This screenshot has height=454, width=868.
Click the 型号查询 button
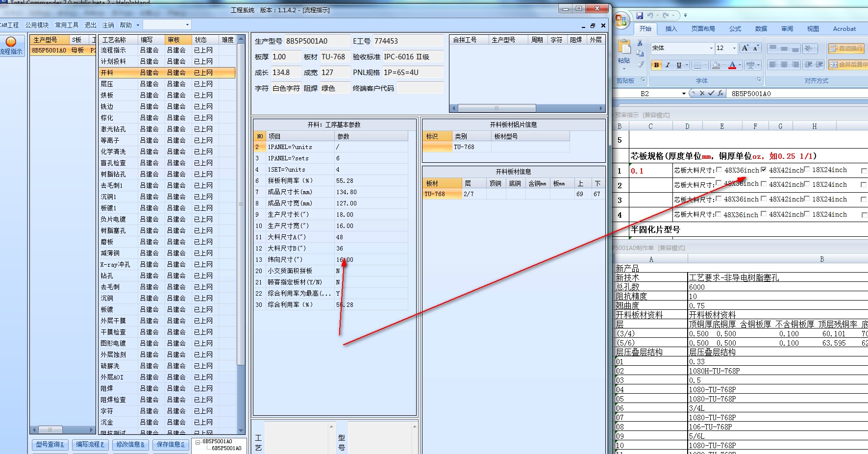coord(50,444)
